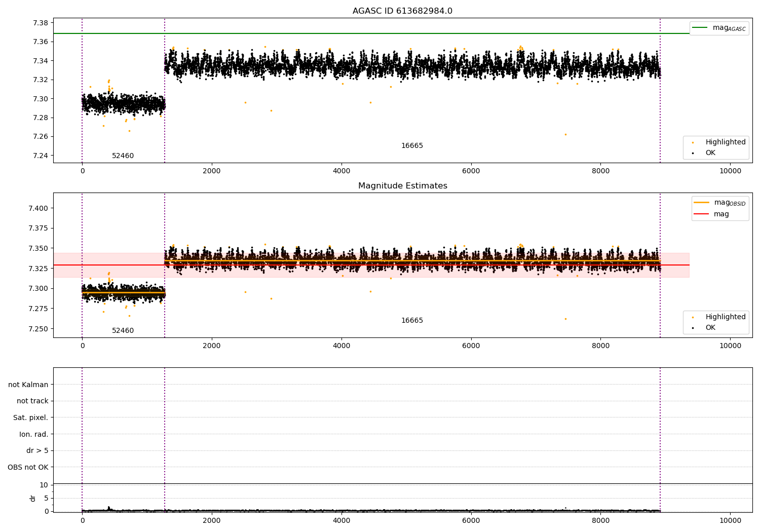The height and width of the screenshot is (532, 760).
Task: Click 'Highlighted' in the Magnitude Estimates legend
Action: 726,317
